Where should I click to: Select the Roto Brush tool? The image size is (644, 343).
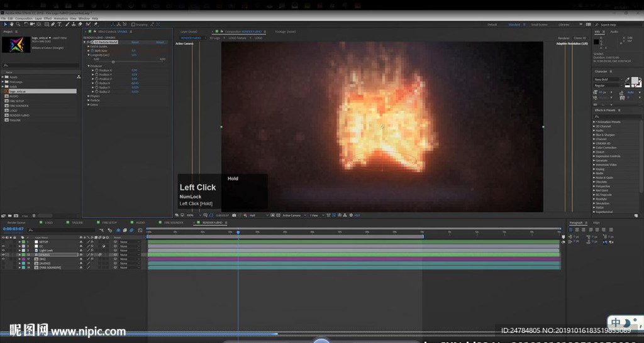88,24
